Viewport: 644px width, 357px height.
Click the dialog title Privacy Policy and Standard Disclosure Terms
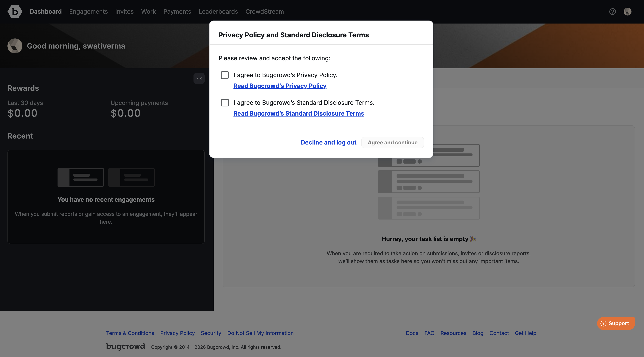[x=293, y=35]
